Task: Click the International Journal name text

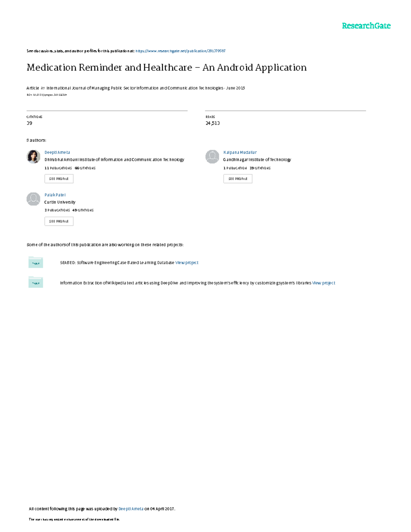Action: [135, 88]
